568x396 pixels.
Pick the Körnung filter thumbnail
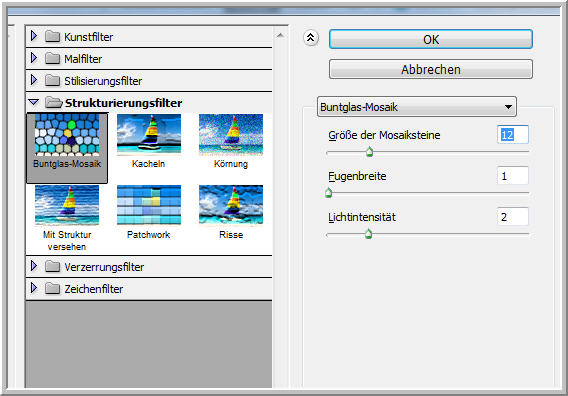tap(231, 135)
